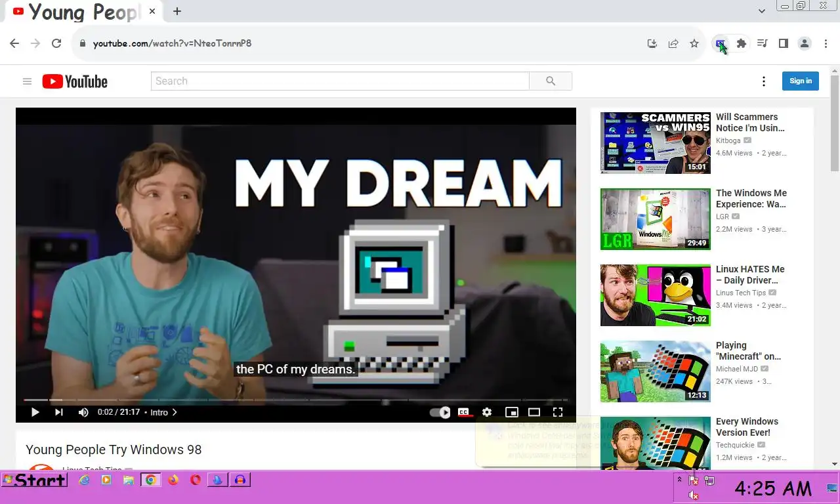This screenshot has height=504, width=840.
Task: Click the Kitboga channel name
Action: tap(728, 140)
